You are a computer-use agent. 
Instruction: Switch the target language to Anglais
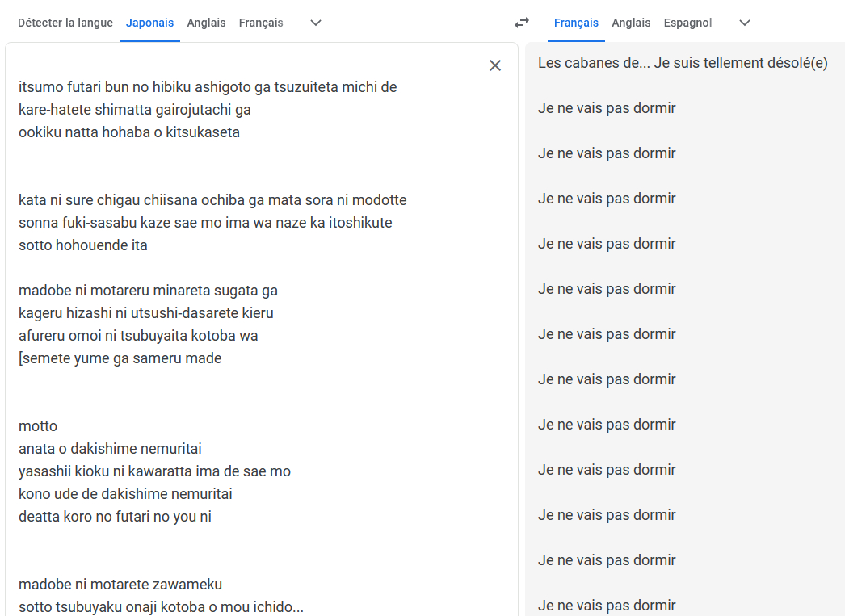[x=631, y=23]
